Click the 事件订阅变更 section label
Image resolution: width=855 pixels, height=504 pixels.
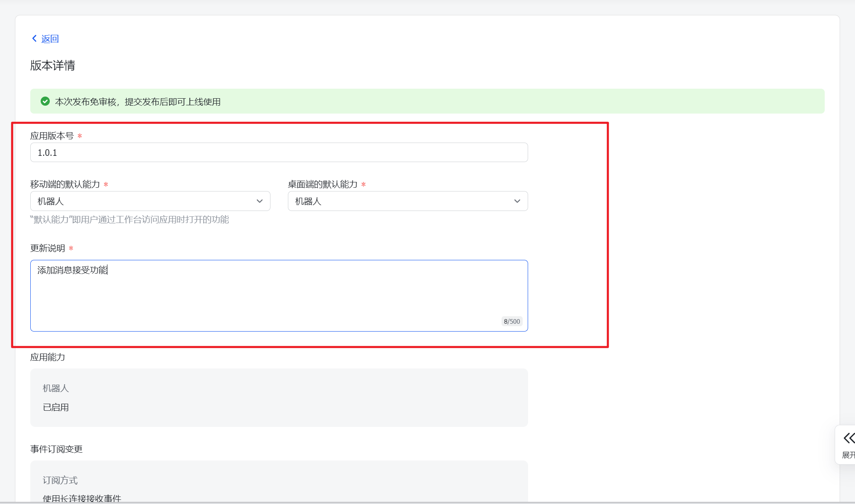click(56, 449)
